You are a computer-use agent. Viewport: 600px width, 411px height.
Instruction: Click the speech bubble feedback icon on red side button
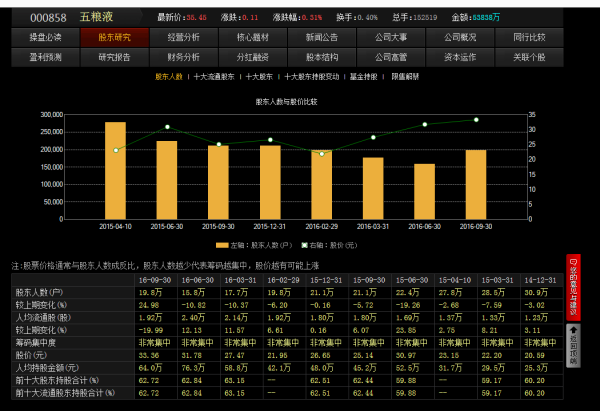573,262
